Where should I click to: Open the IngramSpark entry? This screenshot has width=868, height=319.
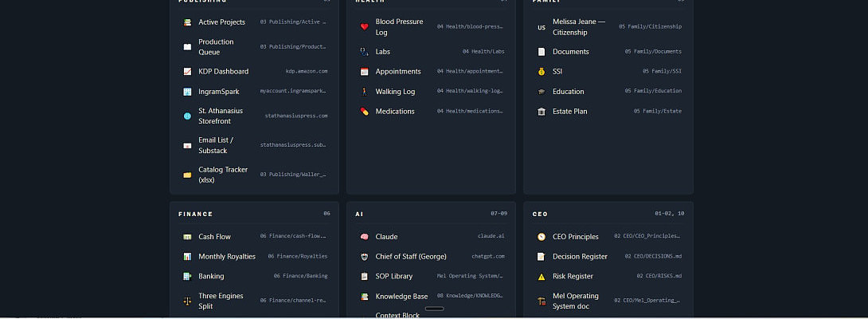[x=255, y=92]
